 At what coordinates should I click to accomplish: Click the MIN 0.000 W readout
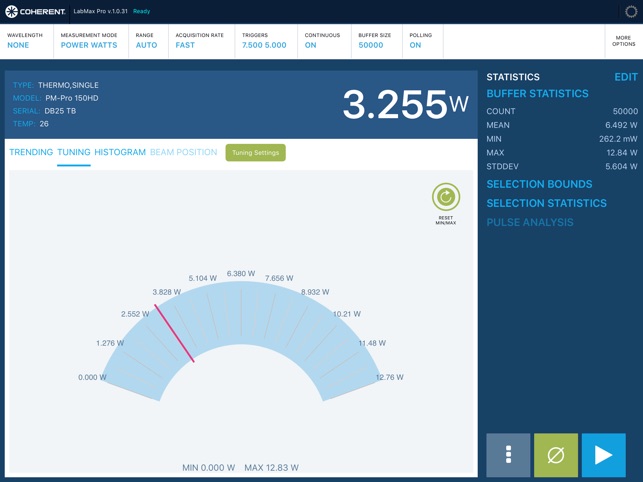click(208, 468)
